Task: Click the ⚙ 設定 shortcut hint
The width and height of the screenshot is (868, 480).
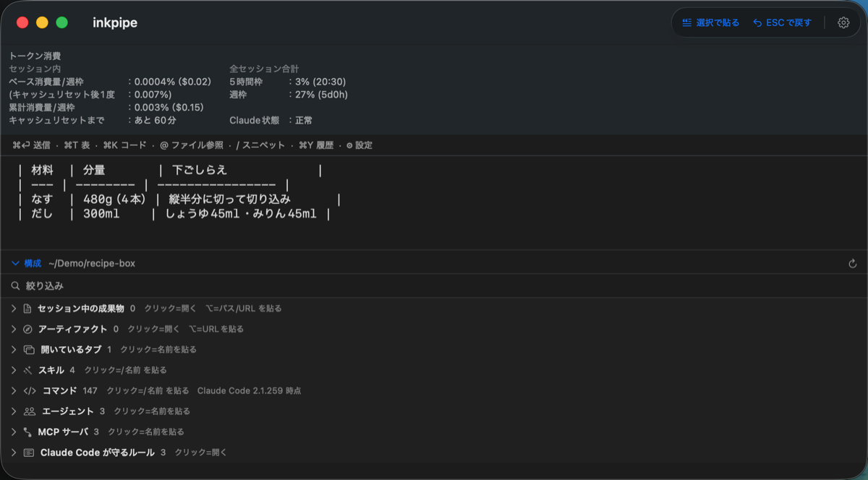Action: (x=359, y=145)
